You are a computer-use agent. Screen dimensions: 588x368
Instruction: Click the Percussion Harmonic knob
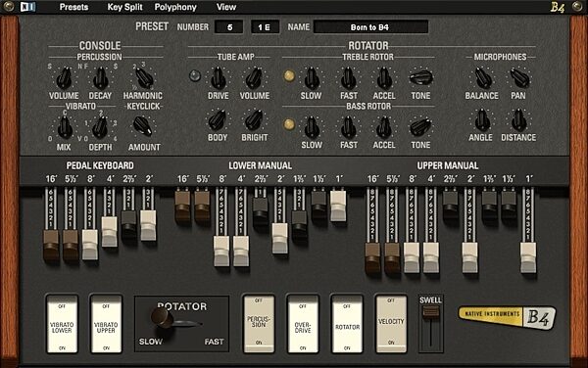[144, 78]
